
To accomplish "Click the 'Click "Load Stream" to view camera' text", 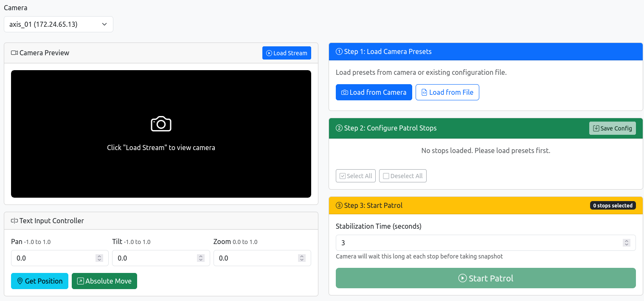I will [161, 148].
